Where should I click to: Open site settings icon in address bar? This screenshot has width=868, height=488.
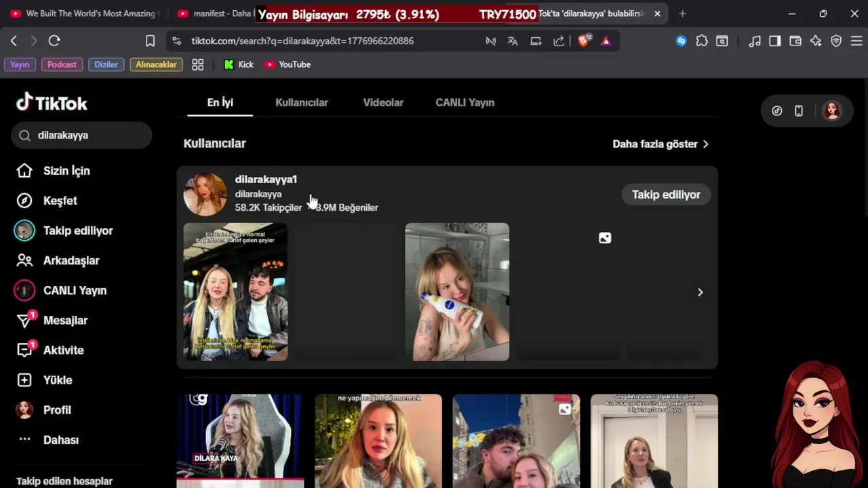coord(177,41)
